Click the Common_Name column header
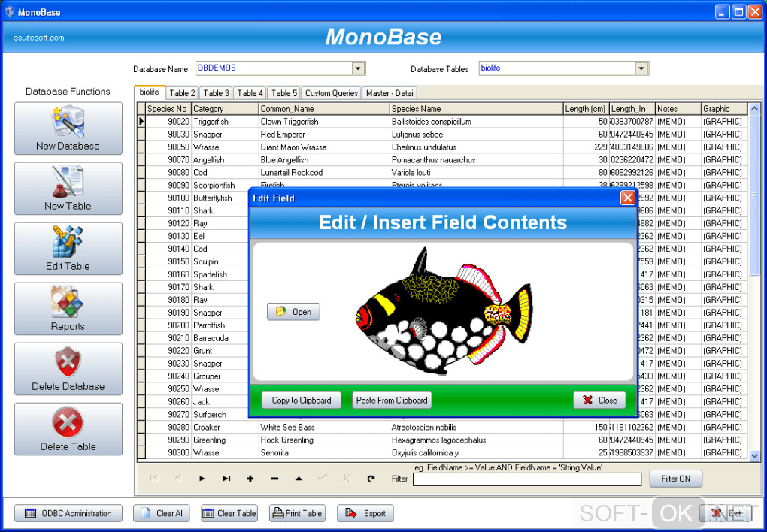 tap(324, 109)
